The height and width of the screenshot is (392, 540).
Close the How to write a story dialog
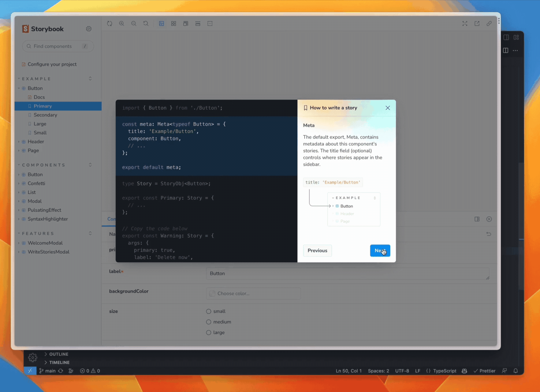point(388,108)
